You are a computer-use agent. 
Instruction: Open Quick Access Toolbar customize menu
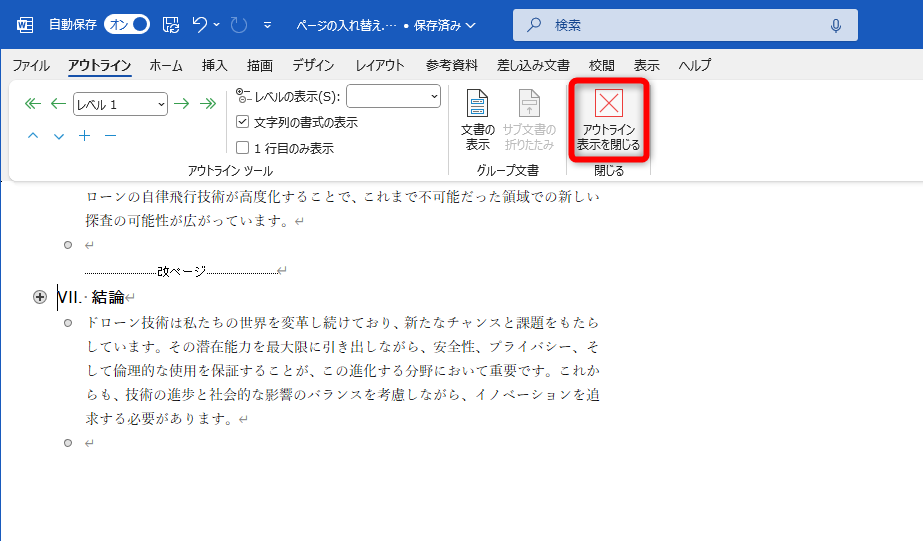[267, 25]
